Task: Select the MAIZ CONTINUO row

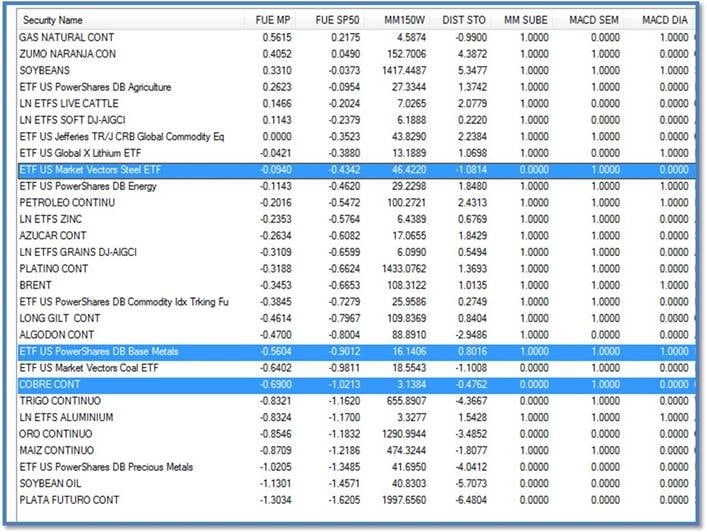Action: (x=356, y=451)
